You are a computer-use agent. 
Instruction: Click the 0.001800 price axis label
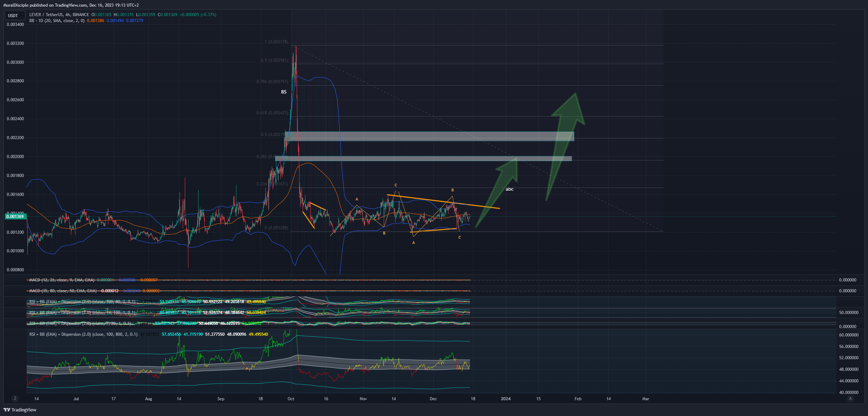click(15, 176)
